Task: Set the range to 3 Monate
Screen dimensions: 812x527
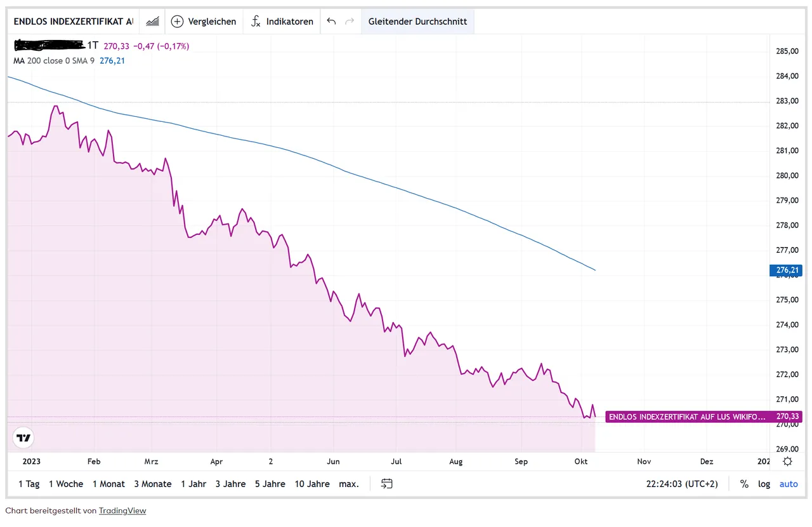Action: pos(152,484)
